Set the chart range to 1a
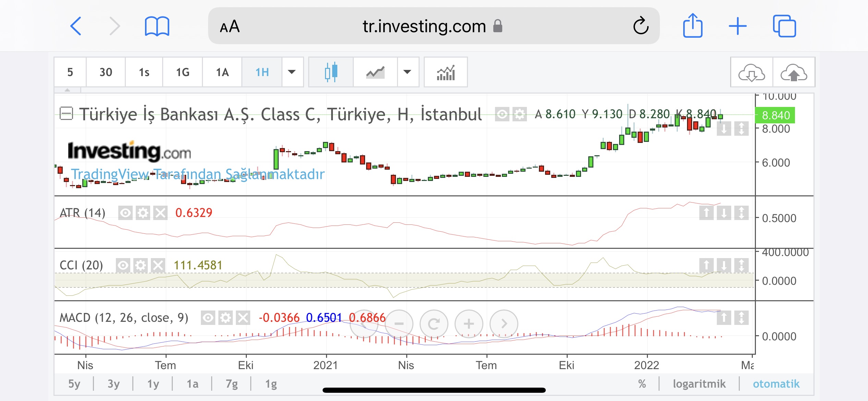The width and height of the screenshot is (868, 401). (193, 384)
